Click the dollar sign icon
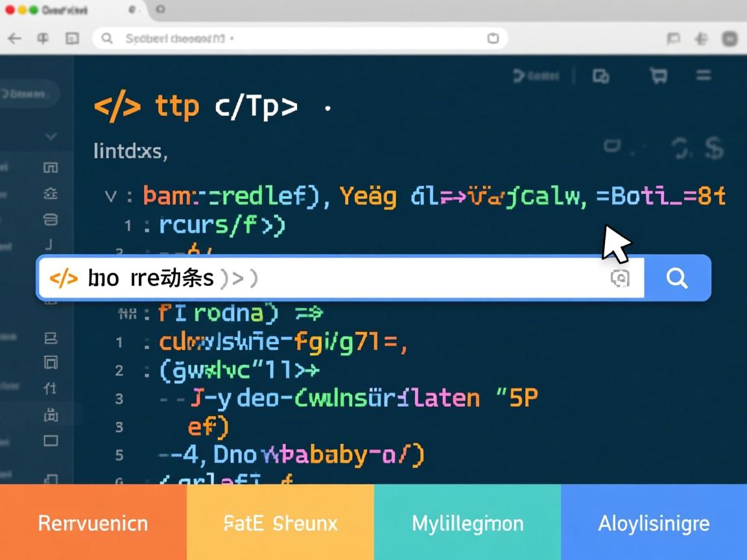Viewport: 747px width, 560px height. coord(713,148)
